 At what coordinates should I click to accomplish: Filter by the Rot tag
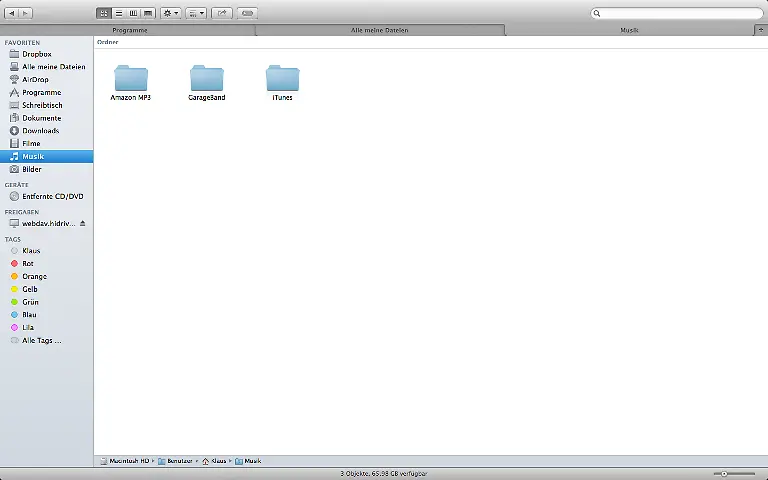pyautogui.click(x=47, y=264)
